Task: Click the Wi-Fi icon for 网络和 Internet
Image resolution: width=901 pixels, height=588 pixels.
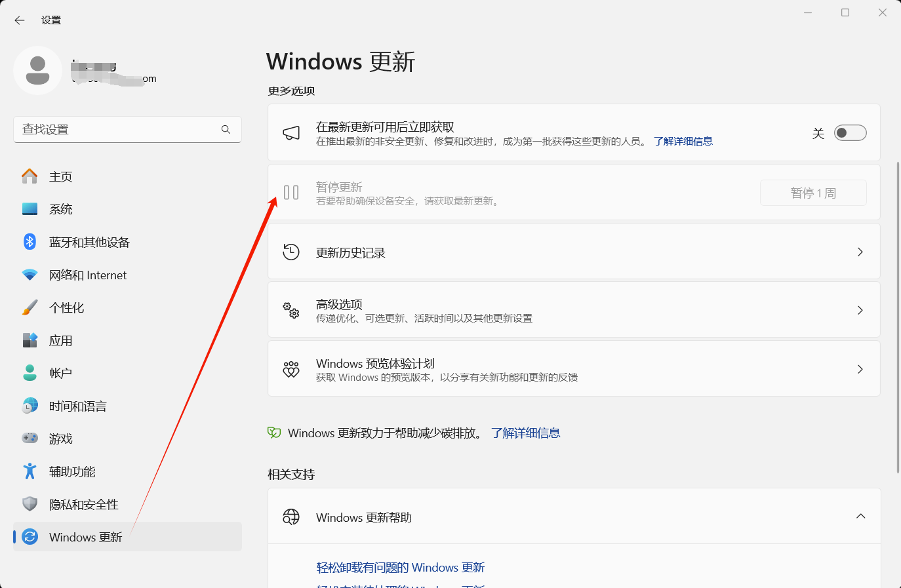Action: coord(30,275)
